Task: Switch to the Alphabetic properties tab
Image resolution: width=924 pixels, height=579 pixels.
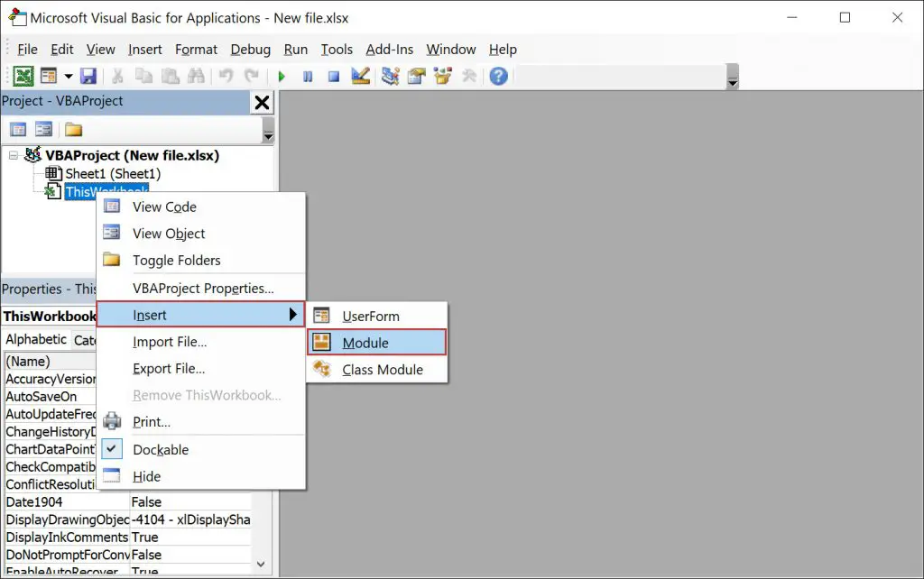Action: click(x=36, y=339)
